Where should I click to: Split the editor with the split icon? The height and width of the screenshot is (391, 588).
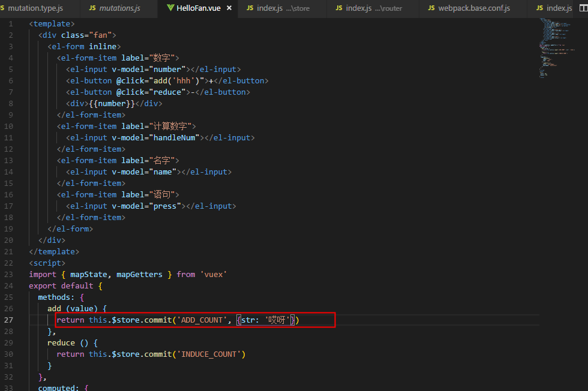pos(583,8)
